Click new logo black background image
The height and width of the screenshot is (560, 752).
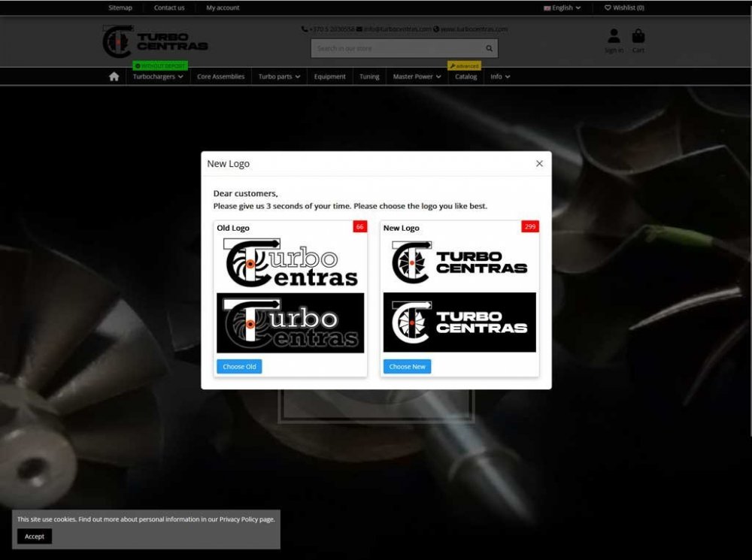click(x=459, y=322)
